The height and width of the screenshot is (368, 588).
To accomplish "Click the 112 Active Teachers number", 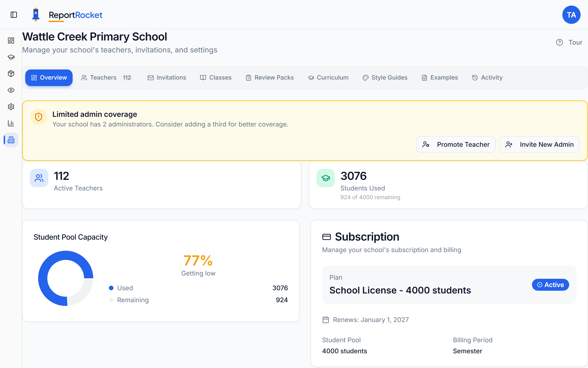I will tap(61, 176).
